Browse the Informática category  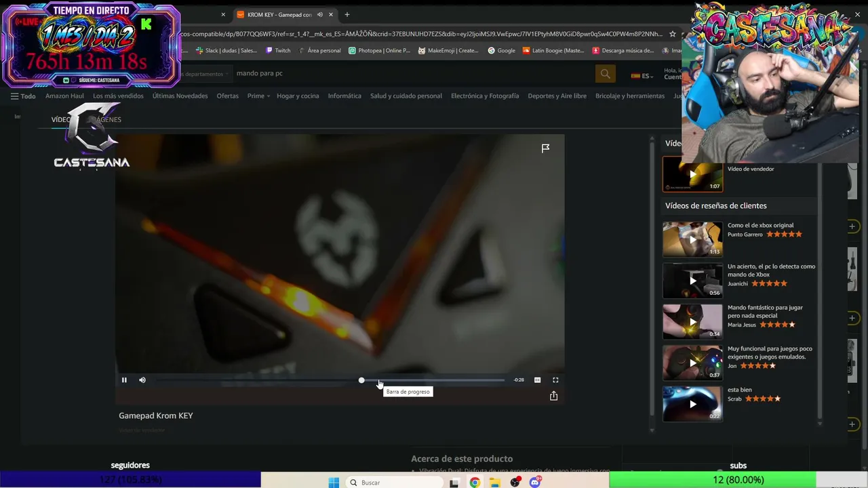point(344,96)
